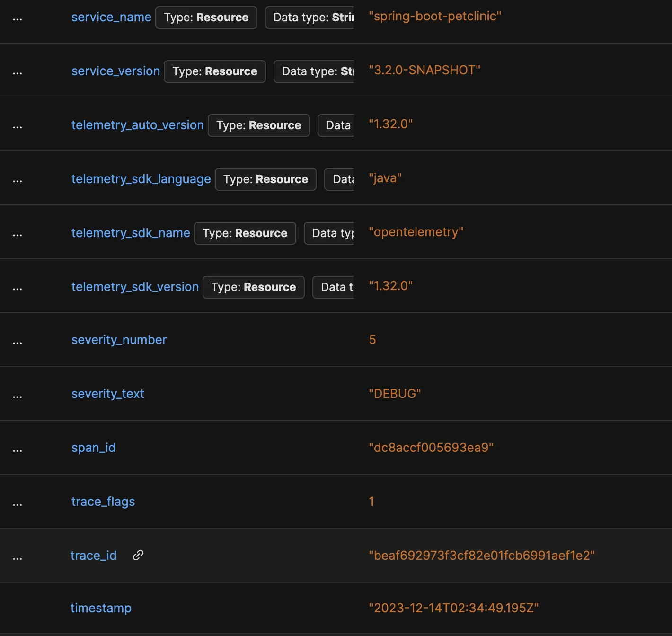This screenshot has width=672, height=636.
Task: Click the "DEBUG" severity text value
Action: coord(395,393)
